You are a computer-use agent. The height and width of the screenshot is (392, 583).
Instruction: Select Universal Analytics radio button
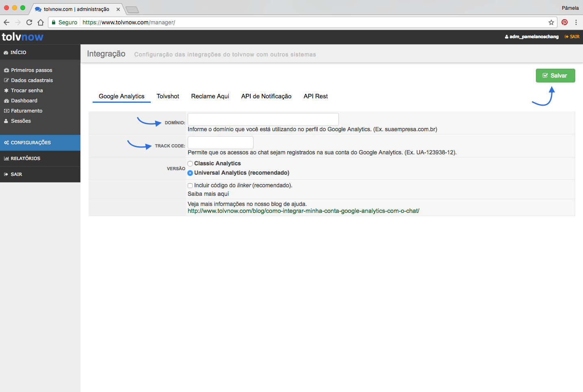190,173
